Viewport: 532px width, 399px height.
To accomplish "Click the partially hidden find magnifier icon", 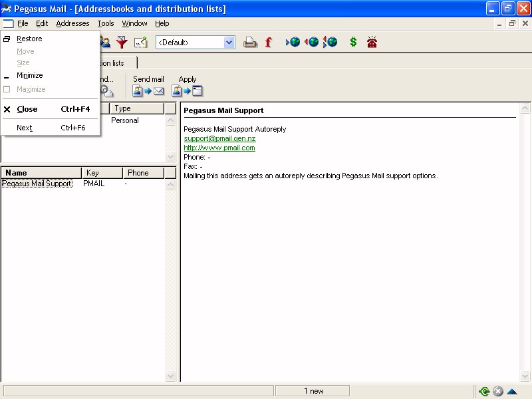I will [107, 91].
